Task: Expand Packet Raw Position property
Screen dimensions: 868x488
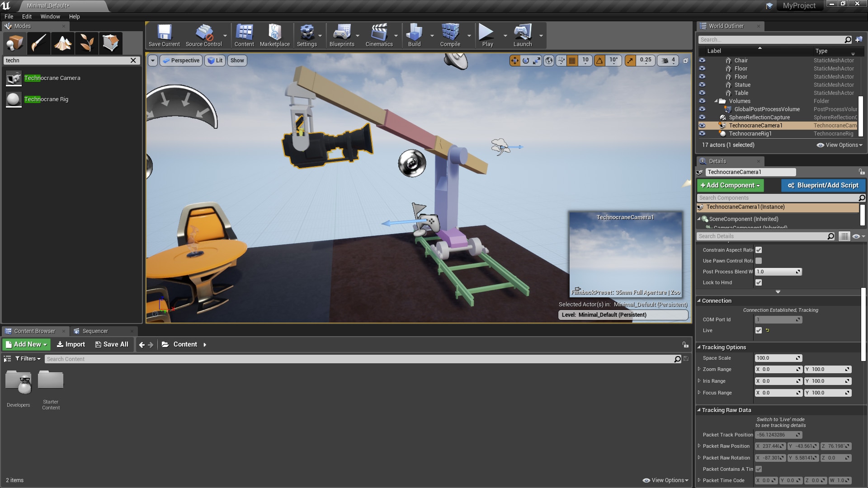Action: coord(699,446)
